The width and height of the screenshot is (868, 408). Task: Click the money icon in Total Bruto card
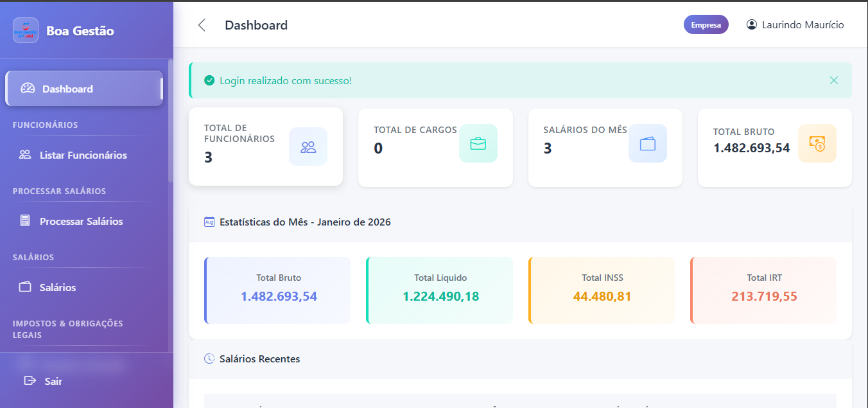817,143
